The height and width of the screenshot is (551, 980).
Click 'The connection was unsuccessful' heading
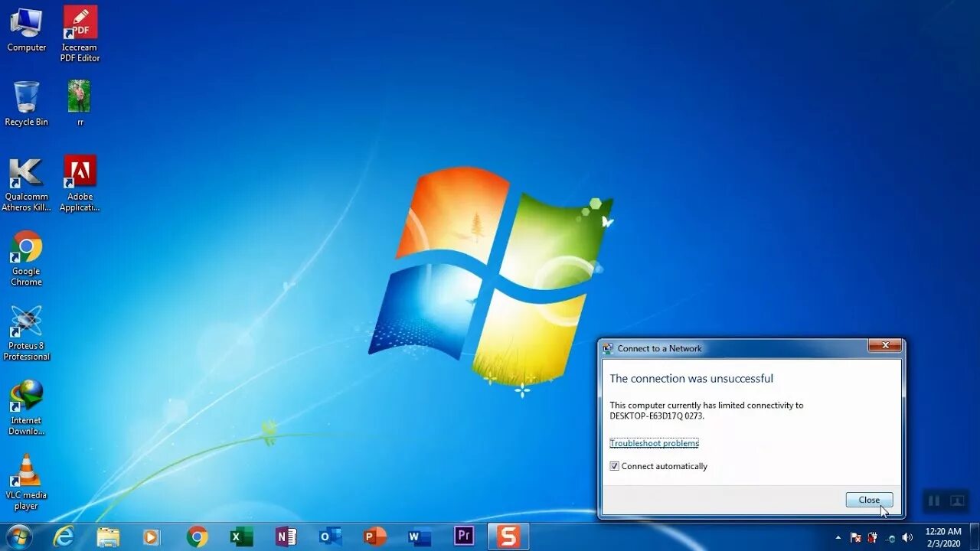(x=691, y=378)
